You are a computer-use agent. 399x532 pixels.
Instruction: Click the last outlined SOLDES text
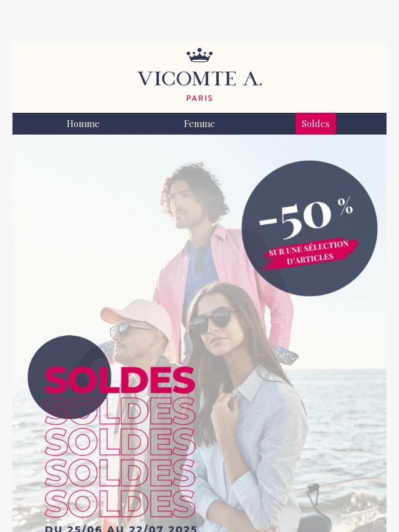click(120, 504)
